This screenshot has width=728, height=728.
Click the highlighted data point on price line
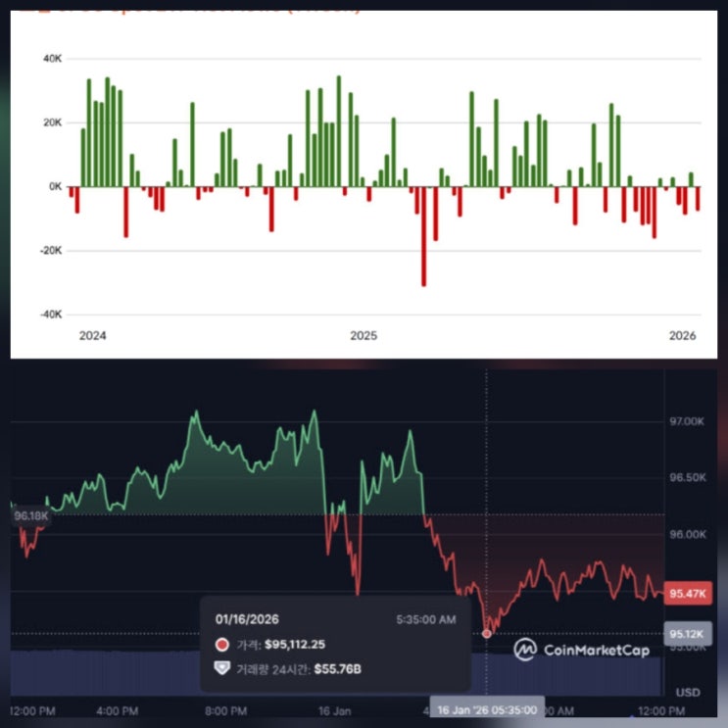point(487,634)
